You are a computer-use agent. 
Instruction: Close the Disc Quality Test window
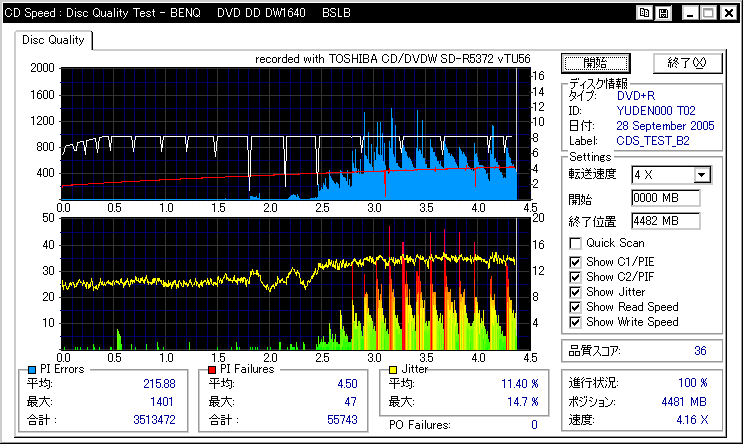(x=729, y=13)
